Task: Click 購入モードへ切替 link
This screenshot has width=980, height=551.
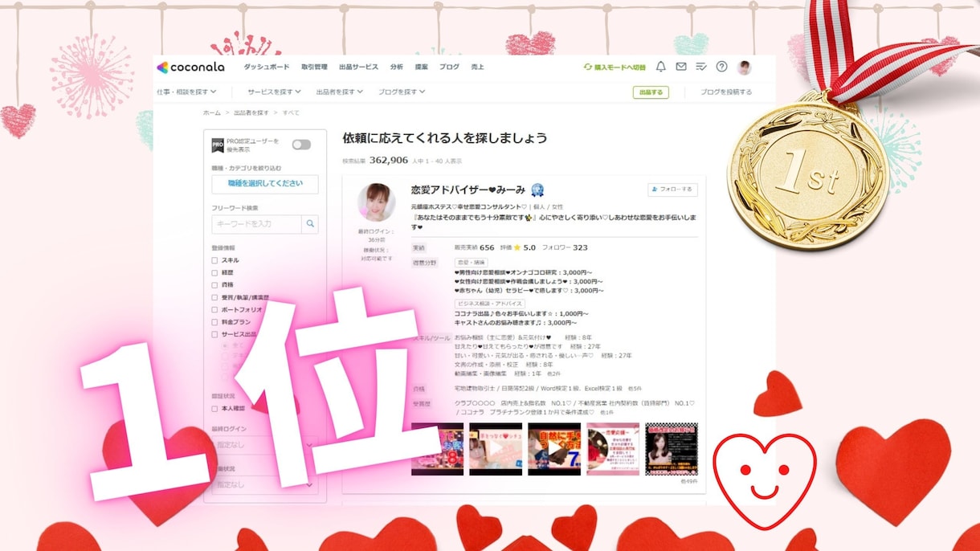Action: point(615,67)
